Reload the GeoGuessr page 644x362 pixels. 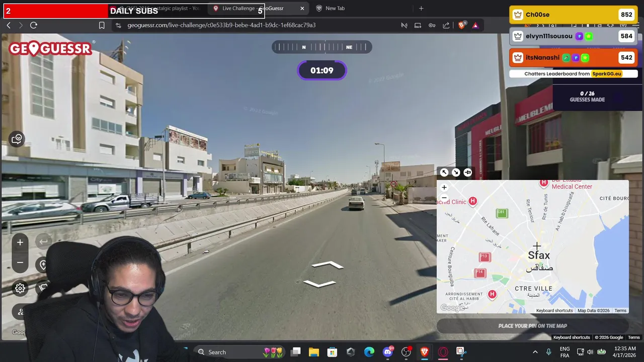[34, 25]
